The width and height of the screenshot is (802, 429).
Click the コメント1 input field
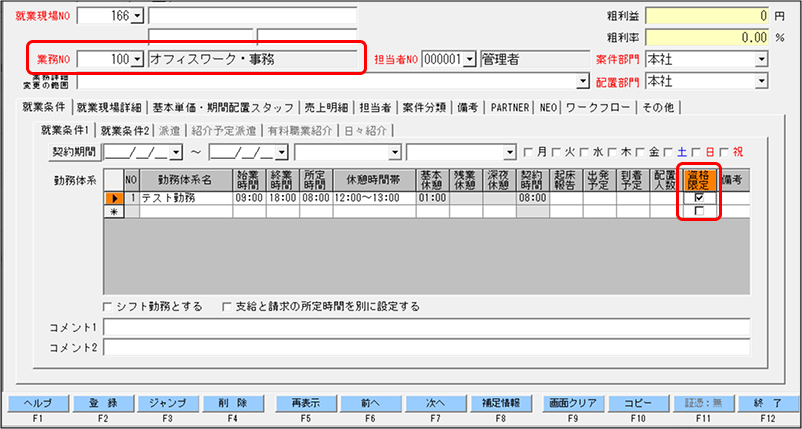427,327
